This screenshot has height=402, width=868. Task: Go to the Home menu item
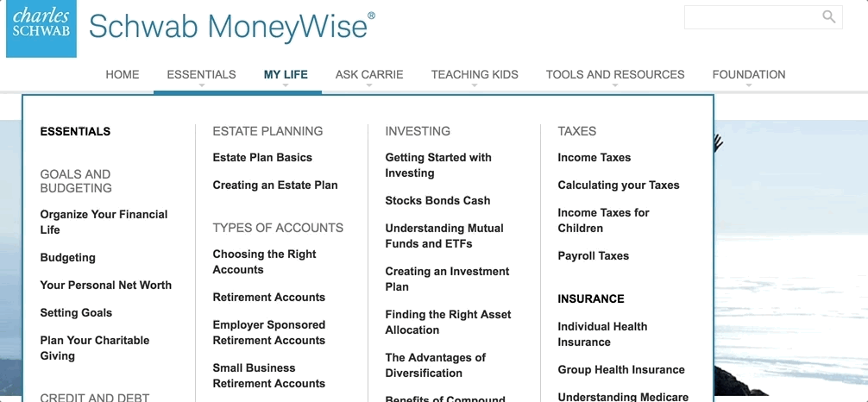point(123,74)
